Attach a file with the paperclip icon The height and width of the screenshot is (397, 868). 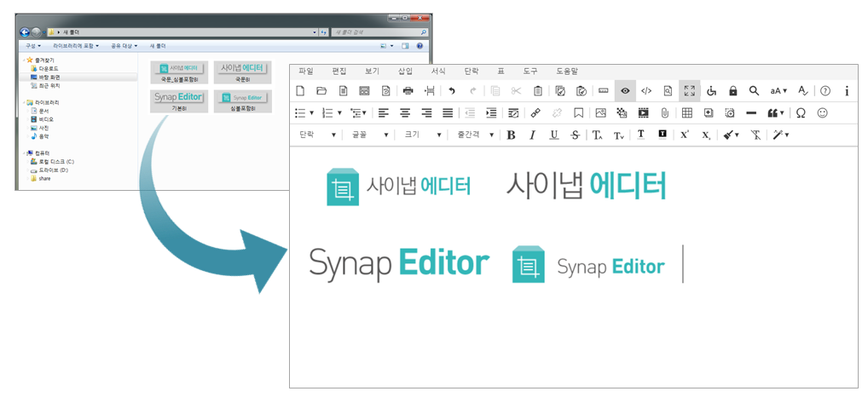[x=665, y=112]
